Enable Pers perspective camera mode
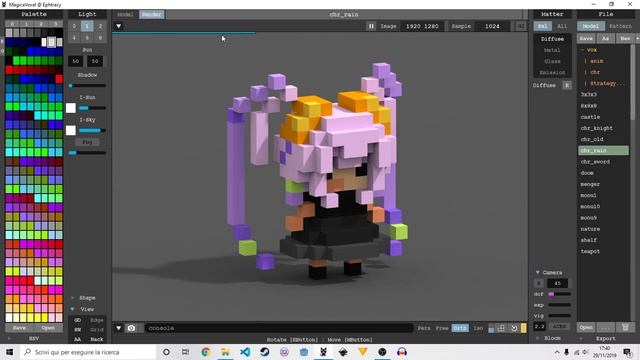Viewport: 640px width, 360px height. pos(424,328)
